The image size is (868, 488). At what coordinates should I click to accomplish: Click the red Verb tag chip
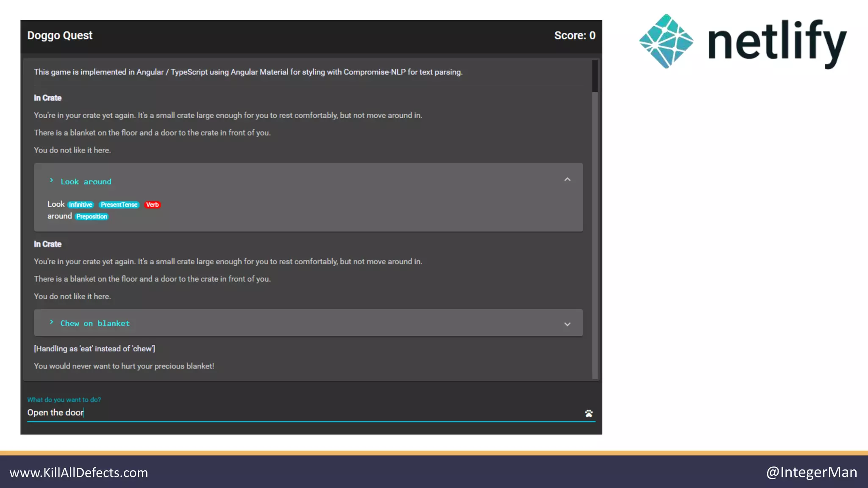(x=152, y=205)
